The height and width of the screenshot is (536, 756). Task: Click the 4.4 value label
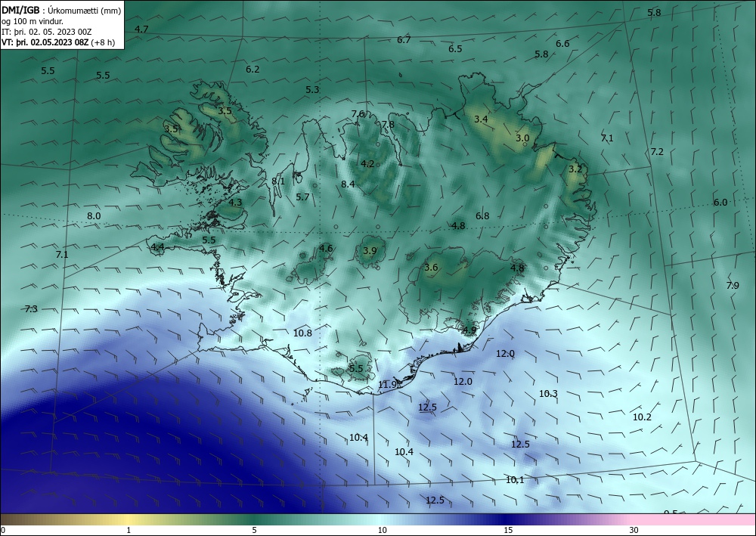click(158, 246)
